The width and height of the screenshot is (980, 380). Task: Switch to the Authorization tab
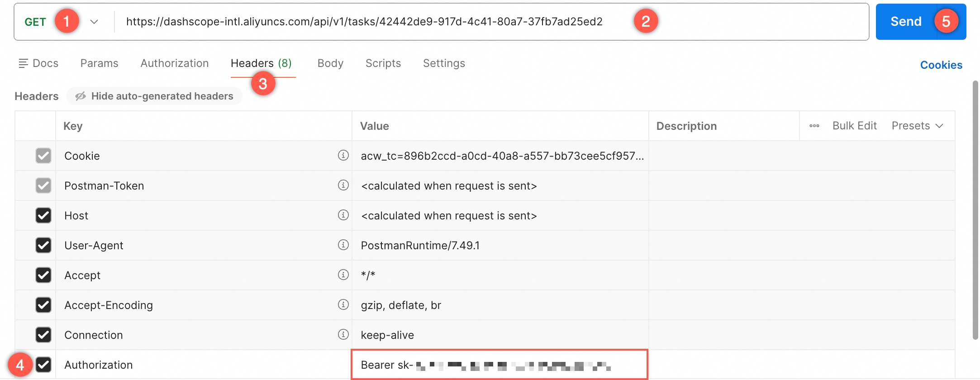click(x=175, y=63)
